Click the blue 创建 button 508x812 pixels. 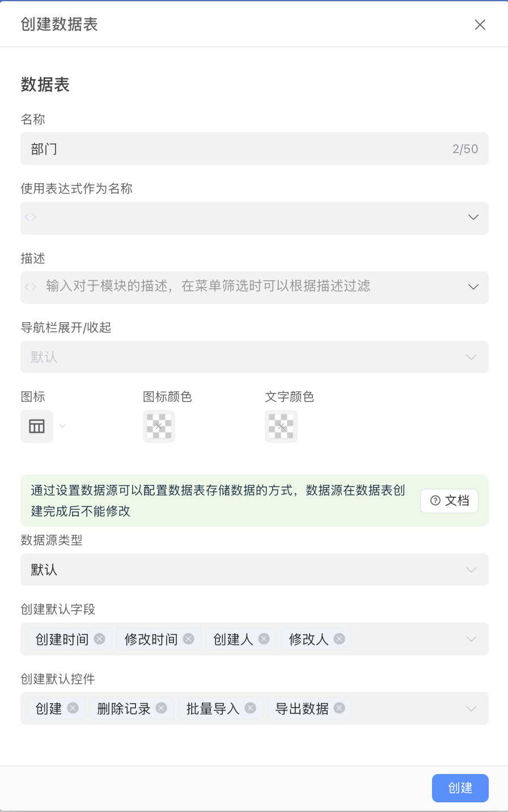[x=460, y=788]
